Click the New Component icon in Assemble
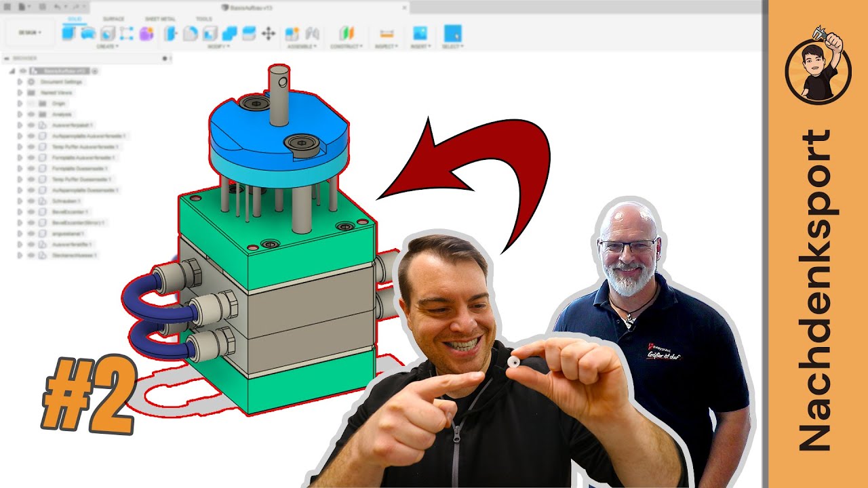Image resolution: width=868 pixels, height=488 pixels. tap(292, 33)
